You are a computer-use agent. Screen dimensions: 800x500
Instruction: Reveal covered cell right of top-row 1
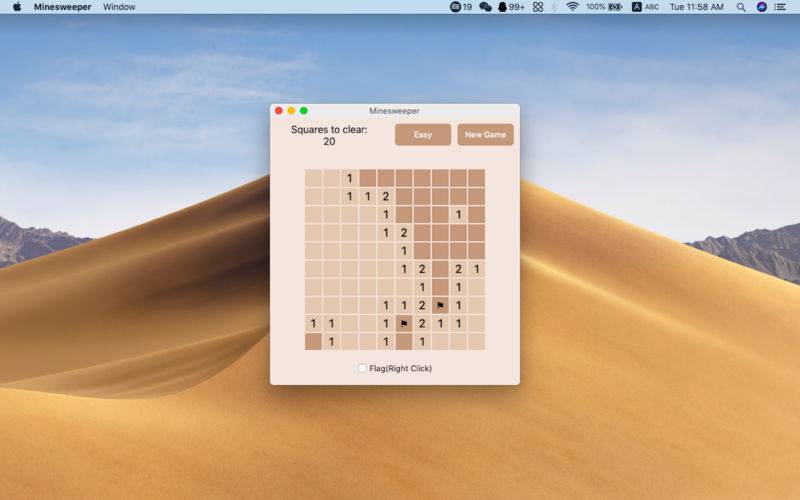click(x=368, y=178)
